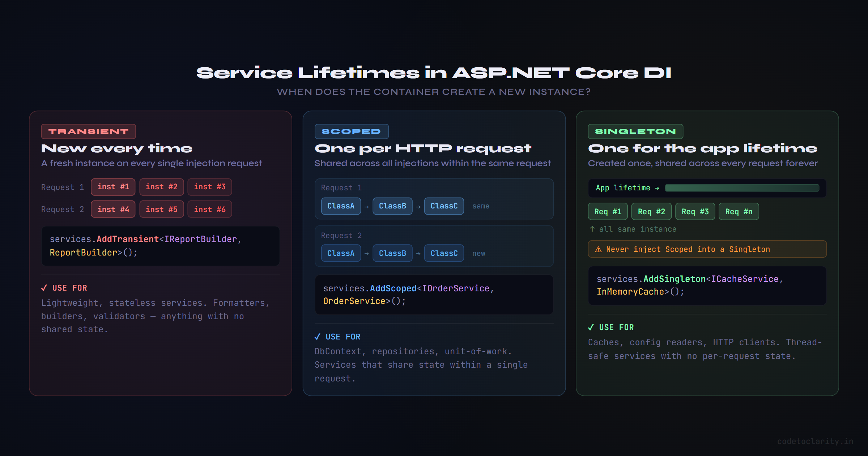Select the ClassB chip in Request 2
Image resolution: width=868 pixels, height=456 pixels.
(x=392, y=253)
